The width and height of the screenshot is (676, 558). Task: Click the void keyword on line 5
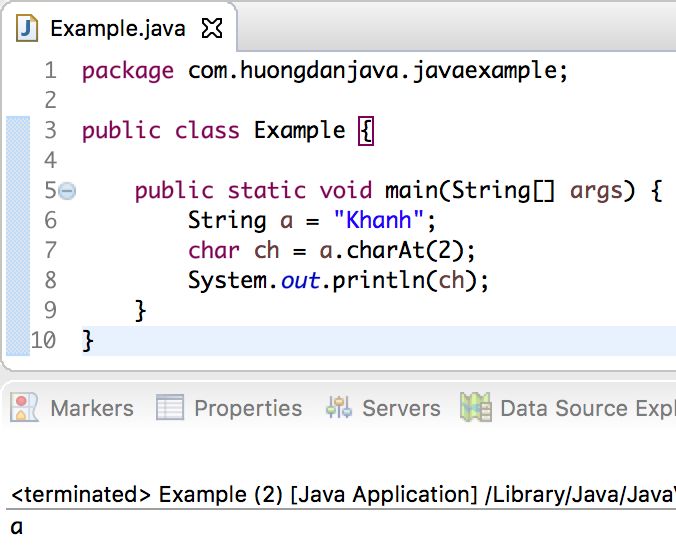pos(346,191)
